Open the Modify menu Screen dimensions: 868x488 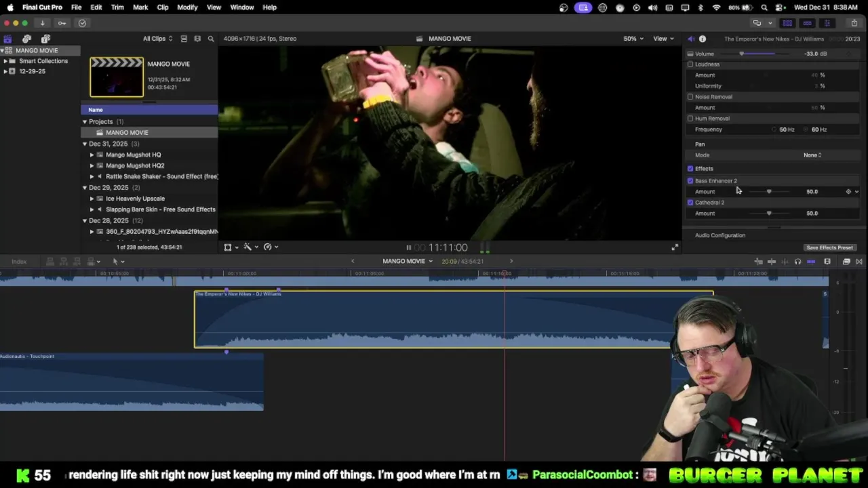(187, 7)
